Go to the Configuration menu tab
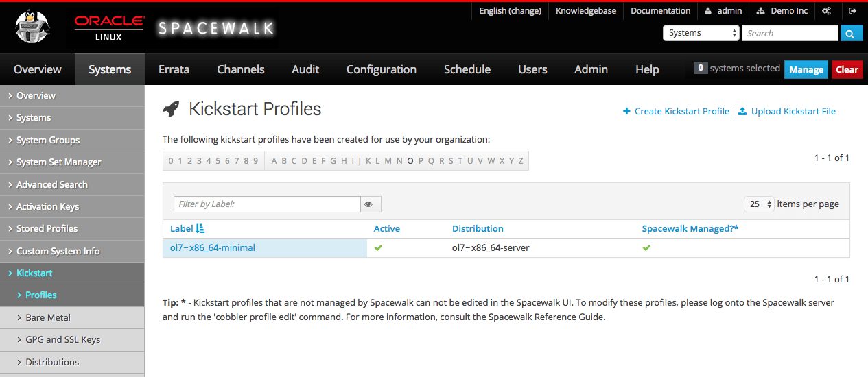Screen dimensions: 868x377 pos(382,69)
